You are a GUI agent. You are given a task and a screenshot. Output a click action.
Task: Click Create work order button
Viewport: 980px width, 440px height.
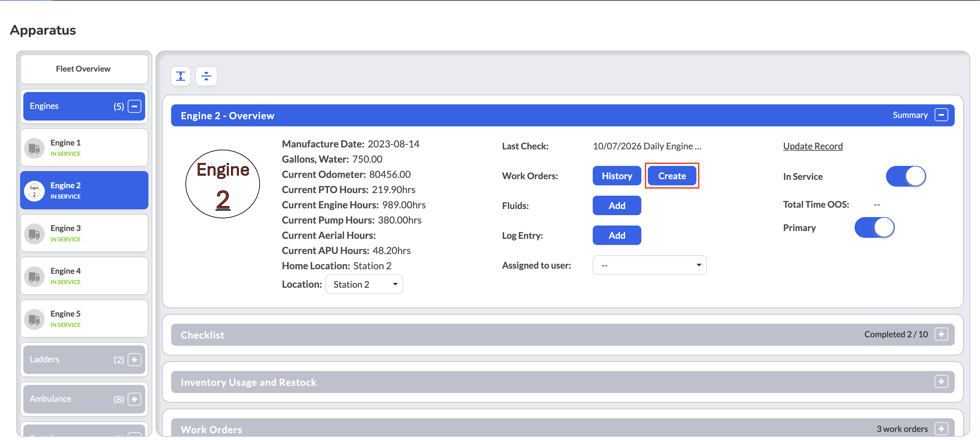click(x=672, y=176)
